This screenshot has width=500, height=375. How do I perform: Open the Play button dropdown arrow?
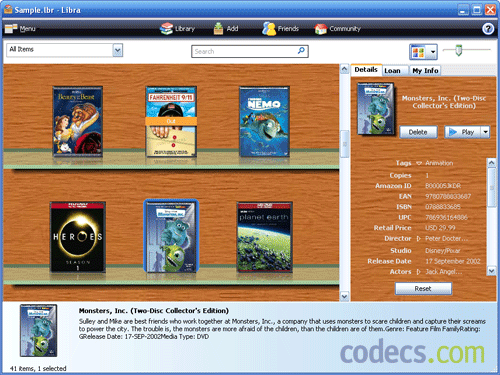485,132
